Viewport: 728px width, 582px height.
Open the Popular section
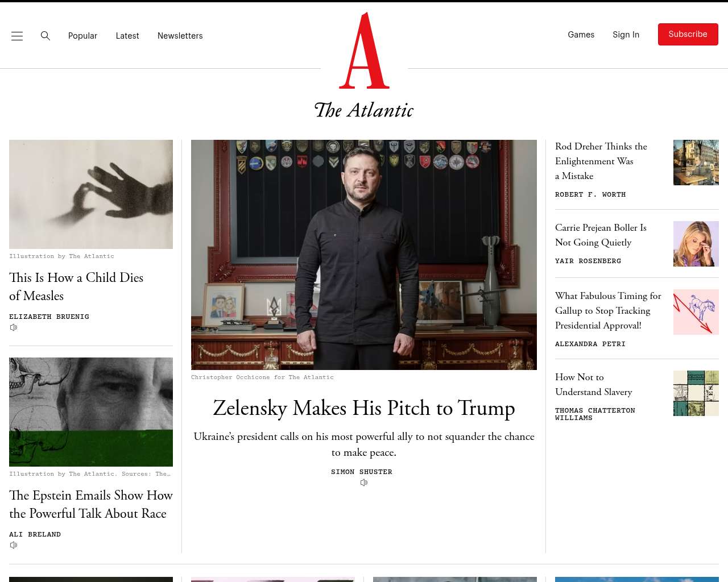[x=82, y=36]
